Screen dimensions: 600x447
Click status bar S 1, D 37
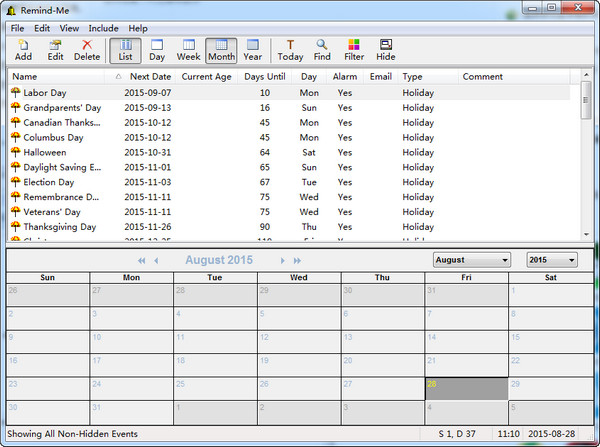457,434
